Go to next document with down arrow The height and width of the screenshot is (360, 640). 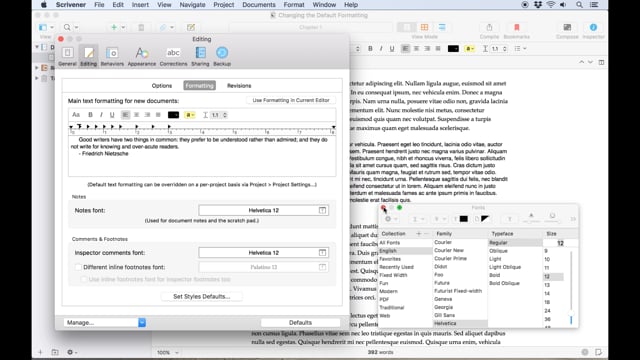pos(590,62)
